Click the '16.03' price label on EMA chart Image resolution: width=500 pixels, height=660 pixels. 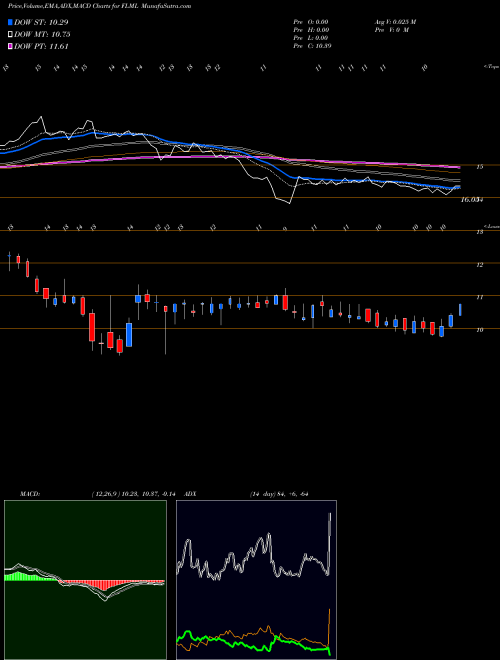471,200
